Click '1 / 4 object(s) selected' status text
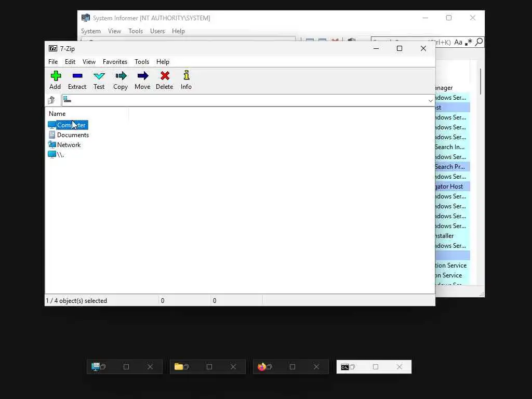 (x=77, y=301)
